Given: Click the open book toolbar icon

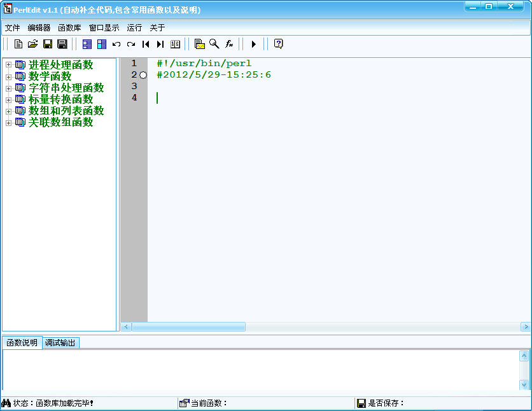Looking at the screenshot, I should (x=175, y=44).
